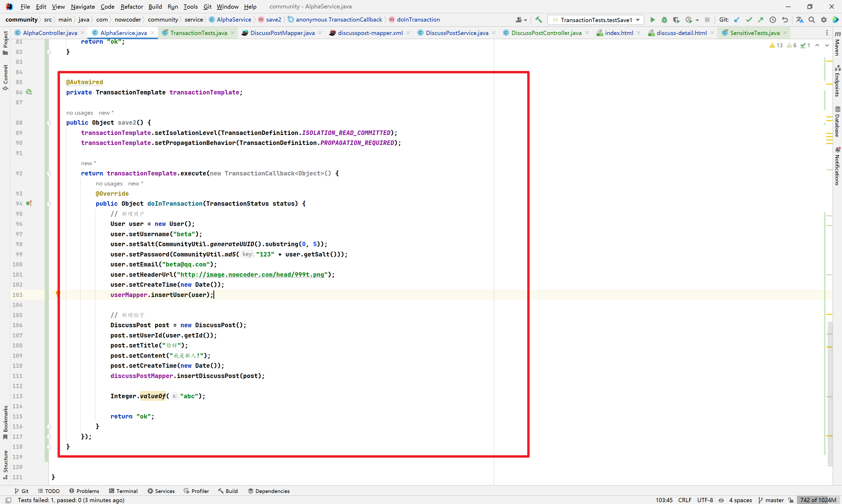Open the Terminal tool window button
Screen dimensions: 842x504
click(123, 491)
